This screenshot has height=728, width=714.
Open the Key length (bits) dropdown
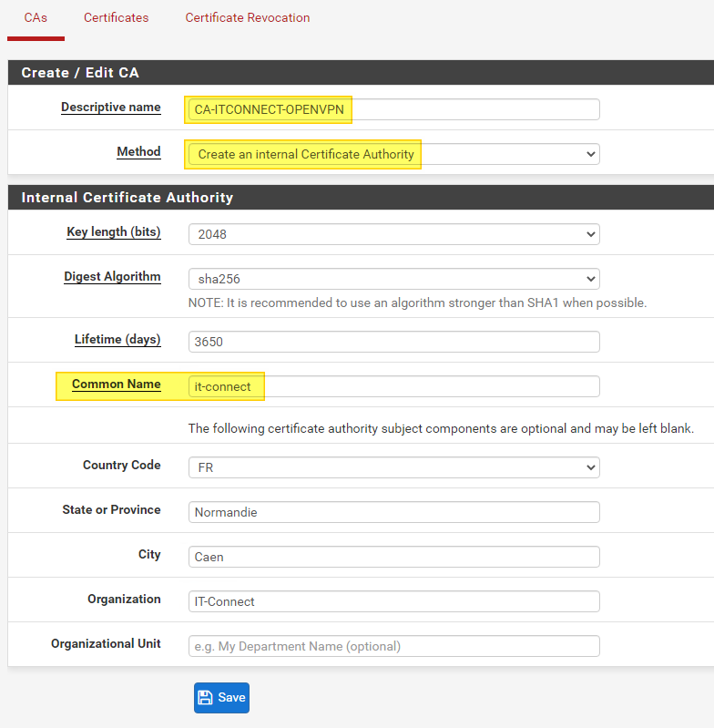[393, 234]
